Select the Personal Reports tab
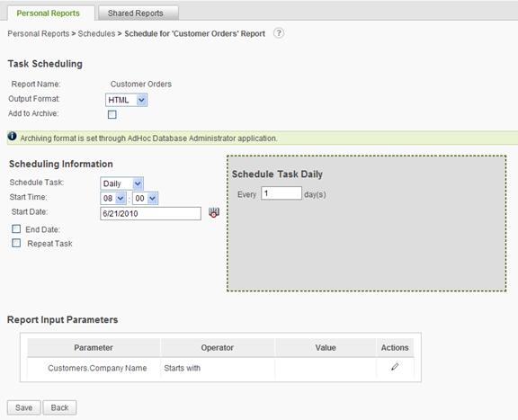The width and height of the screenshot is (518, 420). pos(49,13)
